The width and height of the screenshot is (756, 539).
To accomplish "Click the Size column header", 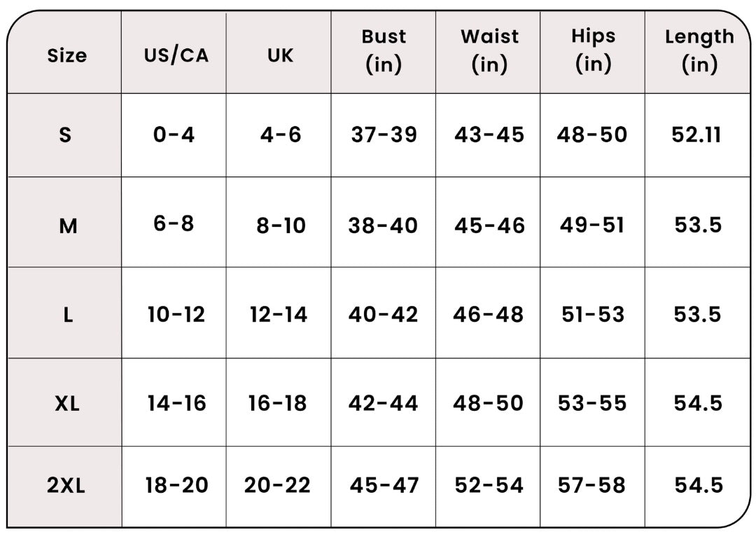I will [x=67, y=55].
